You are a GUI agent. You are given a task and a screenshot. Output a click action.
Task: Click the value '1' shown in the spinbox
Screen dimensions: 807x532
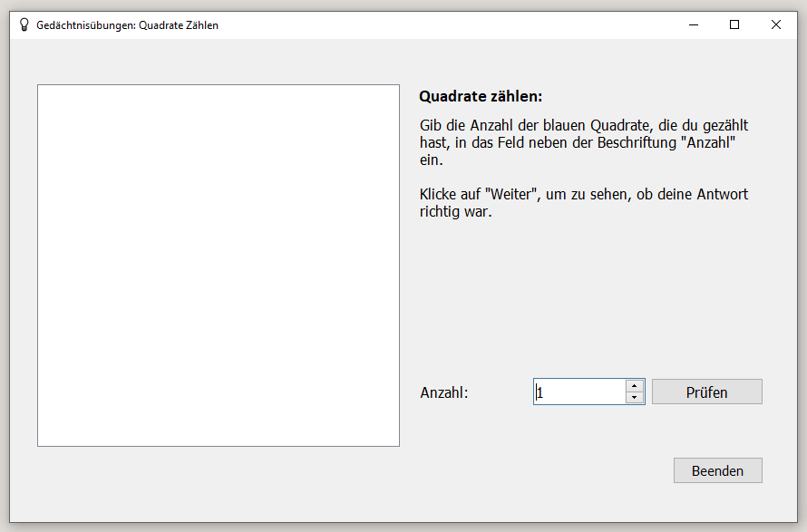point(540,393)
